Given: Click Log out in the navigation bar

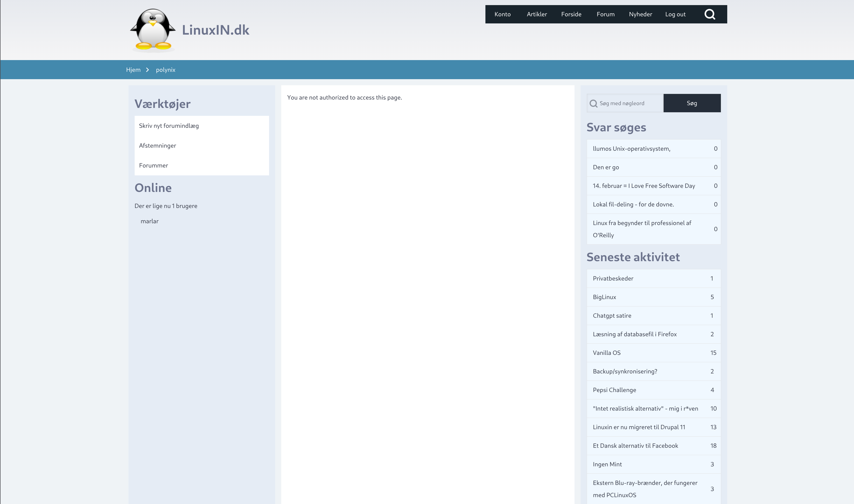Looking at the screenshot, I should 675,14.
